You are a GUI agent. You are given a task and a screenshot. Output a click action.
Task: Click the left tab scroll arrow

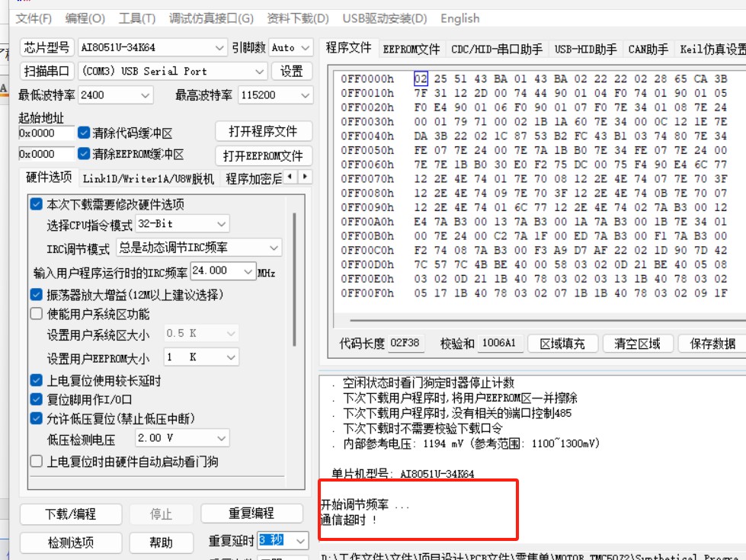(x=290, y=177)
